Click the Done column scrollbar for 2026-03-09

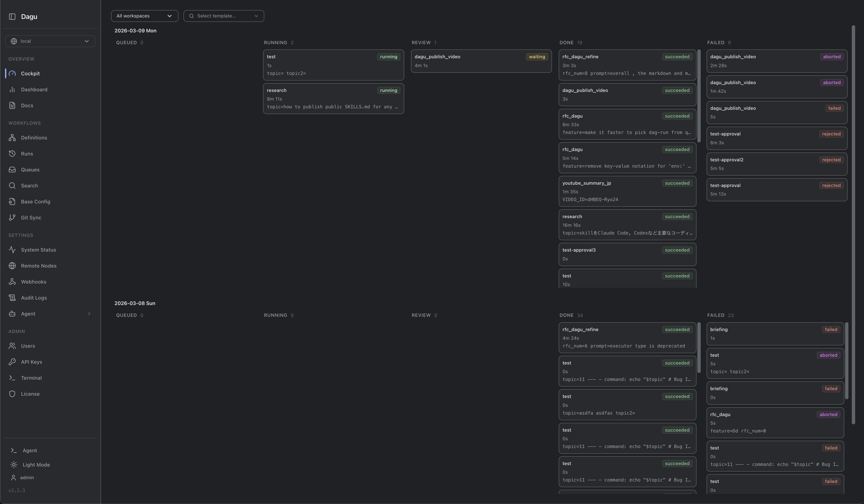click(x=699, y=96)
